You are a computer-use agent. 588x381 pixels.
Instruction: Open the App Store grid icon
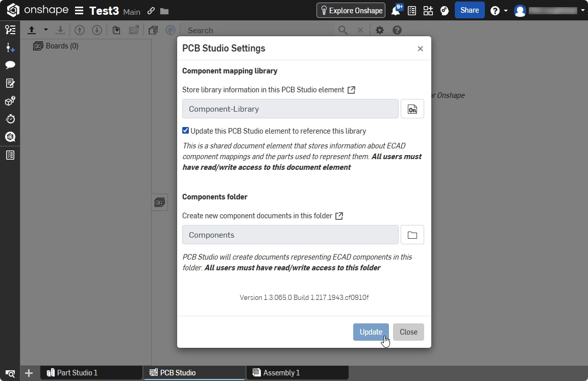click(x=428, y=11)
